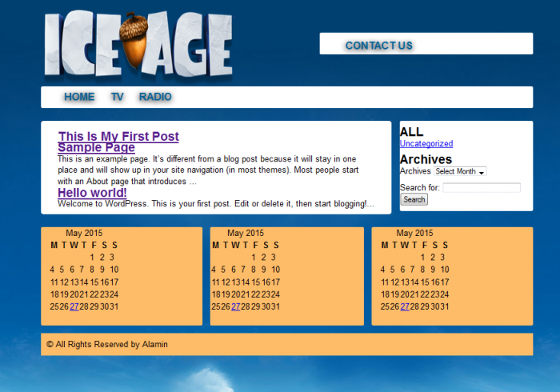Focus the Search for input field

point(482,188)
